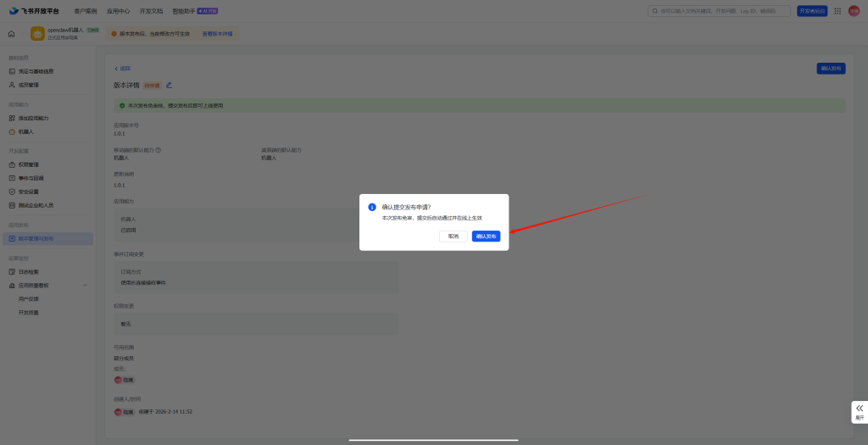Screen dimensions: 868x445
Task: Click the 展开 expand panel button
Action: pyautogui.click(x=860, y=412)
